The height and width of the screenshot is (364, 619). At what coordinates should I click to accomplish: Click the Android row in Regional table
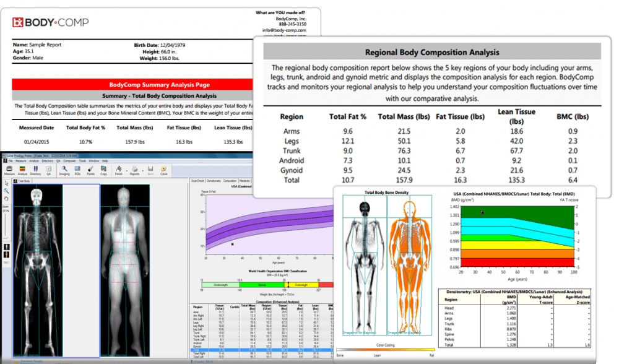coord(432,161)
